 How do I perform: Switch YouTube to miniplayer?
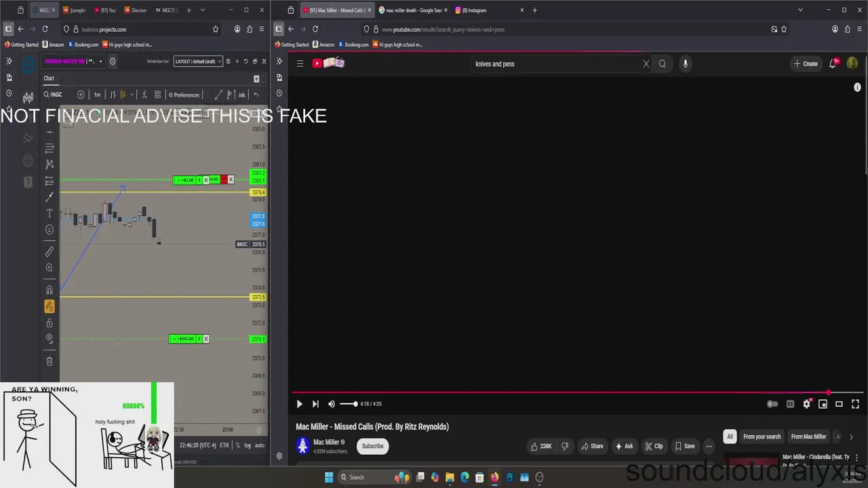pyautogui.click(x=823, y=404)
